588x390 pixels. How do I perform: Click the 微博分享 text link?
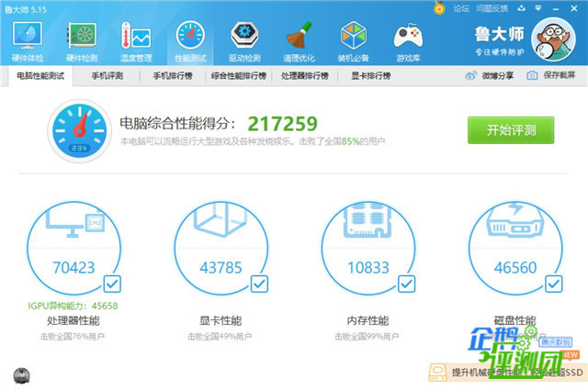pyautogui.click(x=498, y=75)
